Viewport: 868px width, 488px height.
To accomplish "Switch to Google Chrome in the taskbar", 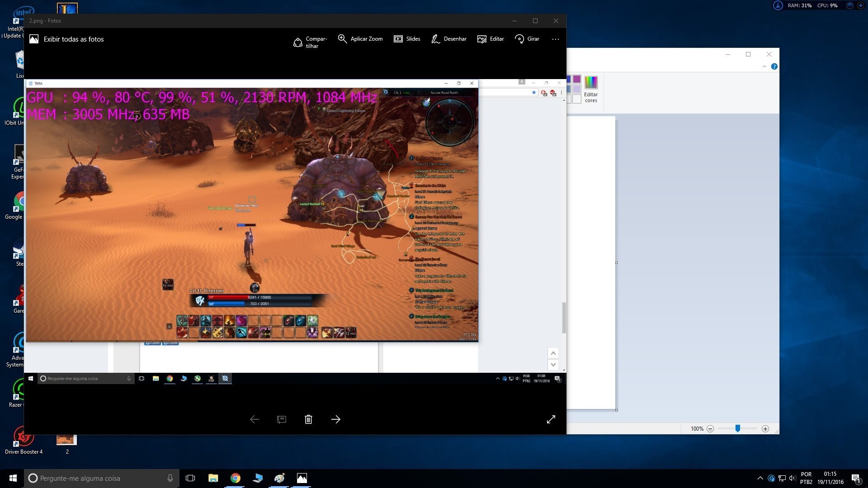I will (x=235, y=478).
